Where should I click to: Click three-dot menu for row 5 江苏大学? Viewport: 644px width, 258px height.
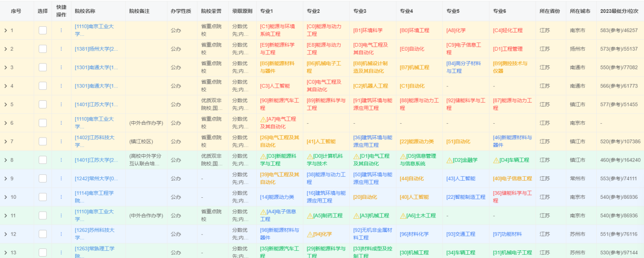(61, 104)
